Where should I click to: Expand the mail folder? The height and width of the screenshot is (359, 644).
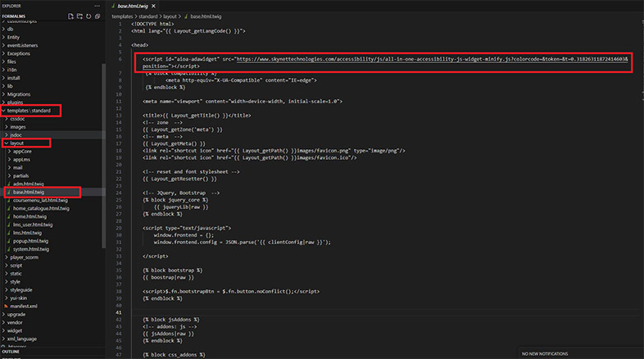click(18, 167)
